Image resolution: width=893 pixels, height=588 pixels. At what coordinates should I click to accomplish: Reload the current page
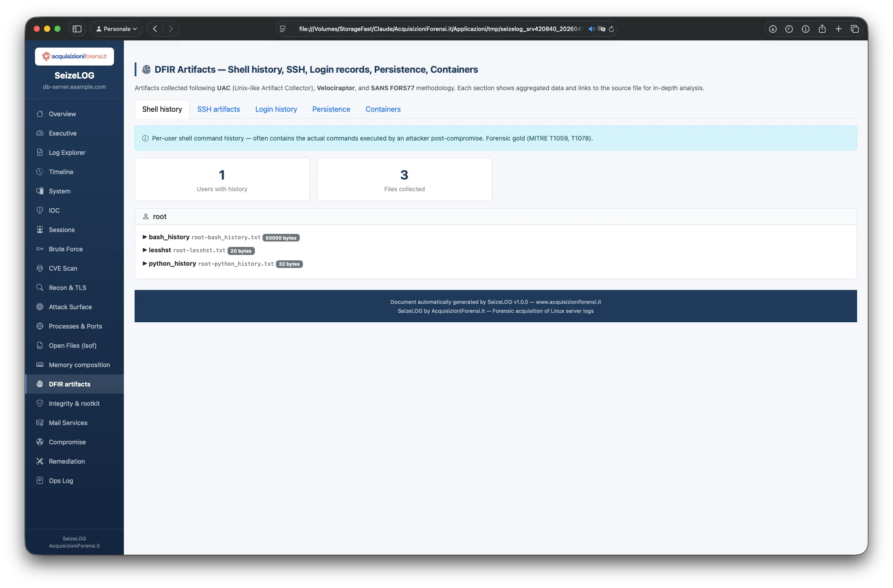coord(611,29)
